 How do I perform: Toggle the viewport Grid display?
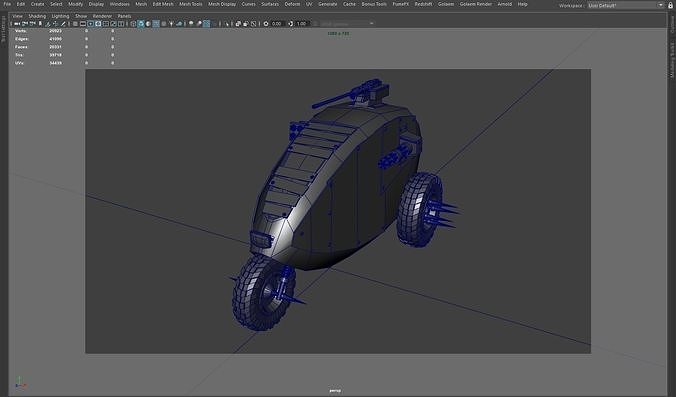pos(75,24)
